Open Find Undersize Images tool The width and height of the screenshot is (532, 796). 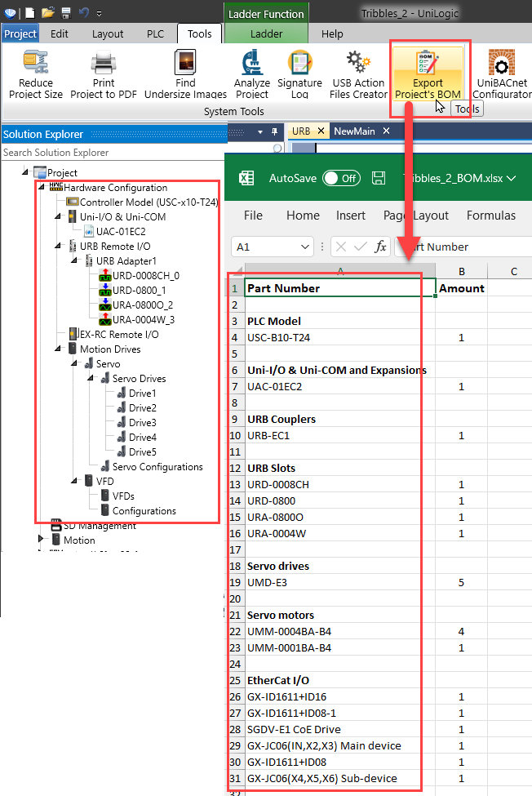pos(185,64)
